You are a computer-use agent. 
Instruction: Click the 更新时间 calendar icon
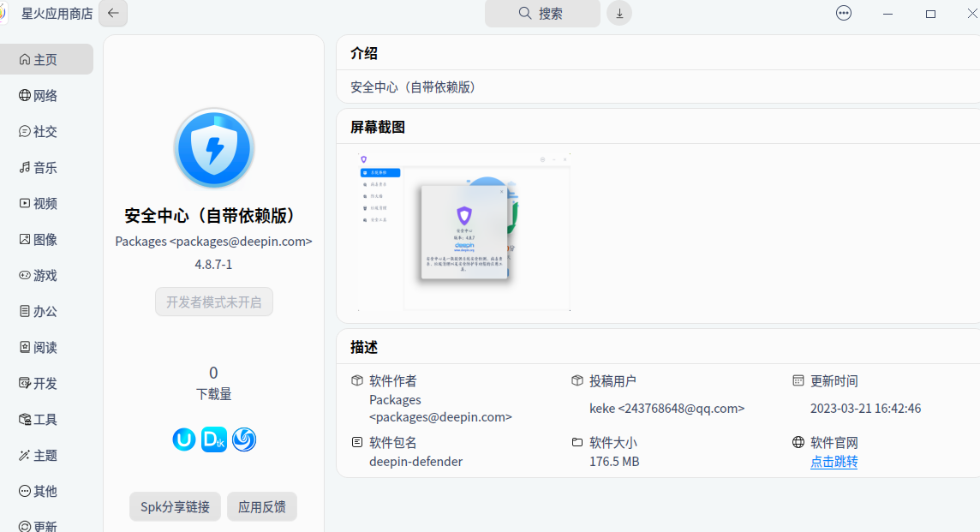[x=798, y=380]
